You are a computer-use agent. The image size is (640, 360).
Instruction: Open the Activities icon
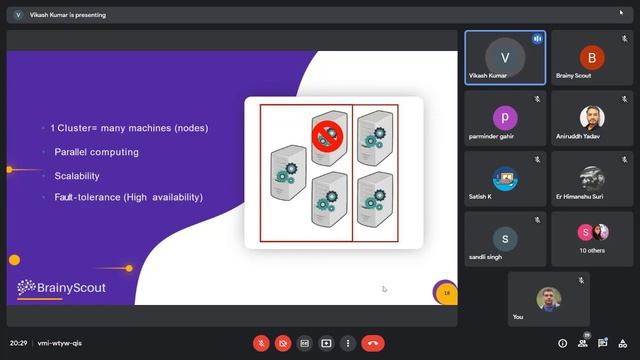[x=622, y=344]
